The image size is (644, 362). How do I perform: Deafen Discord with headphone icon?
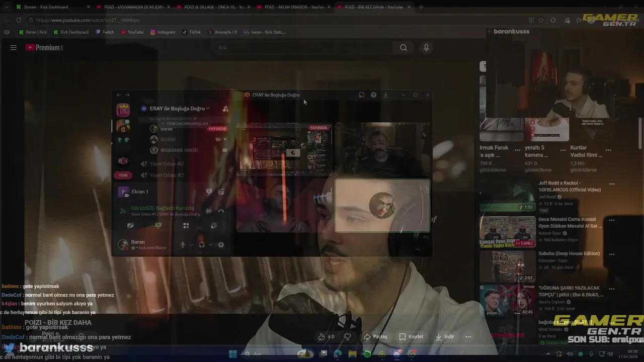click(202, 245)
